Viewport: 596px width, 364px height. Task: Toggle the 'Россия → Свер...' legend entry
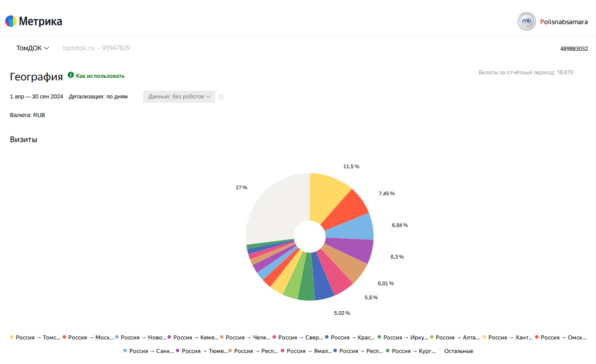point(298,337)
